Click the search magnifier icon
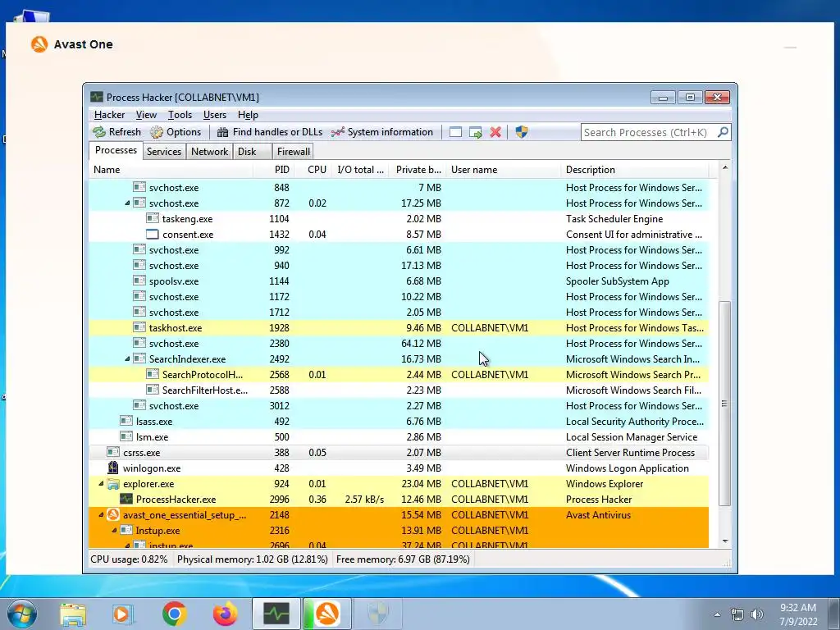The width and height of the screenshot is (840, 630). tap(723, 132)
